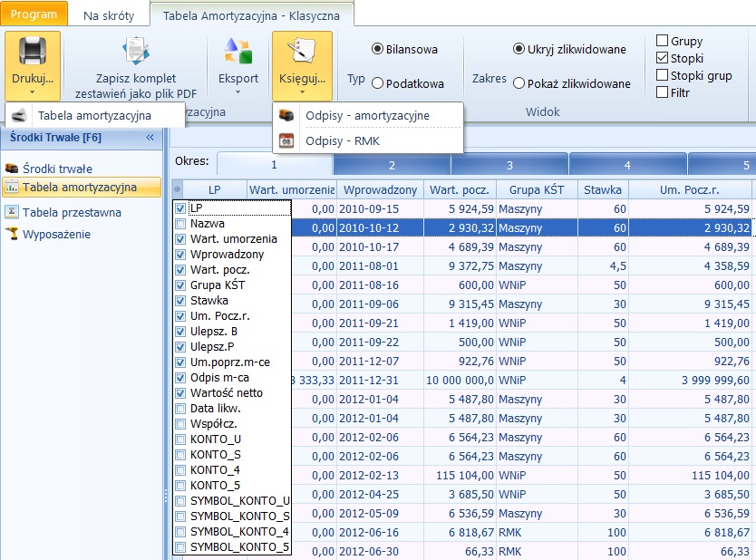The width and height of the screenshot is (756, 560).
Task: Check the Grupy checkbox
Action: 663,41
